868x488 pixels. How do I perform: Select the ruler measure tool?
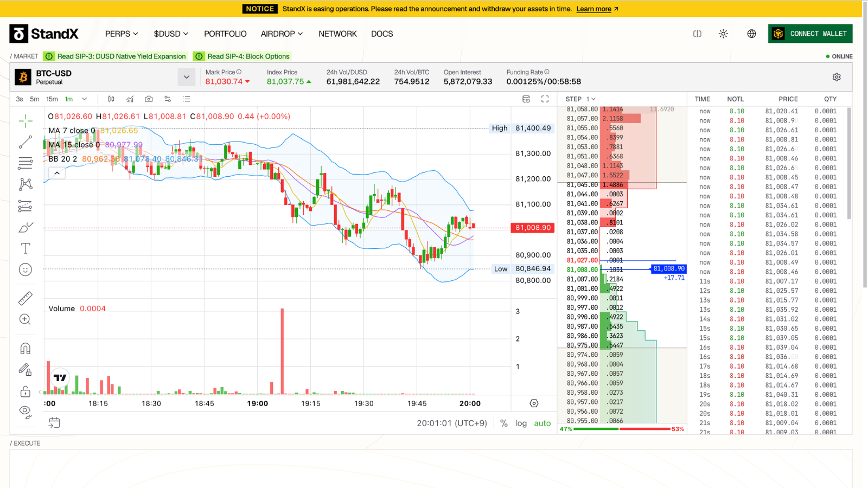point(25,298)
